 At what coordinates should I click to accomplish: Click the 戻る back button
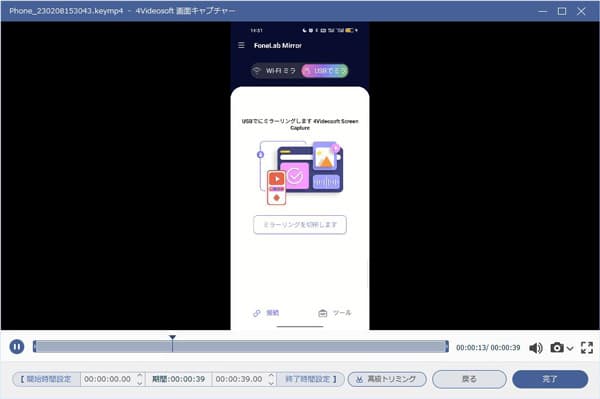pyautogui.click(x=469, y=379)
